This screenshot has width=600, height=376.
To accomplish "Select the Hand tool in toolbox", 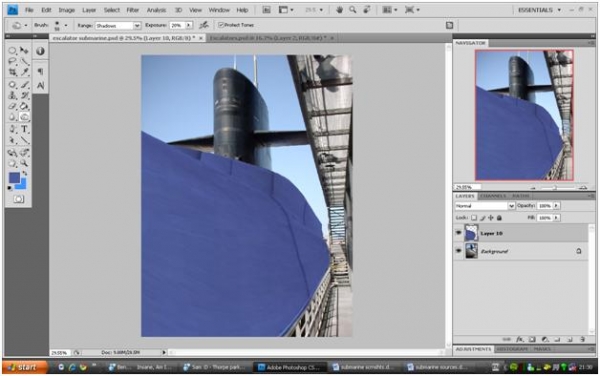I will pos(12,164).
